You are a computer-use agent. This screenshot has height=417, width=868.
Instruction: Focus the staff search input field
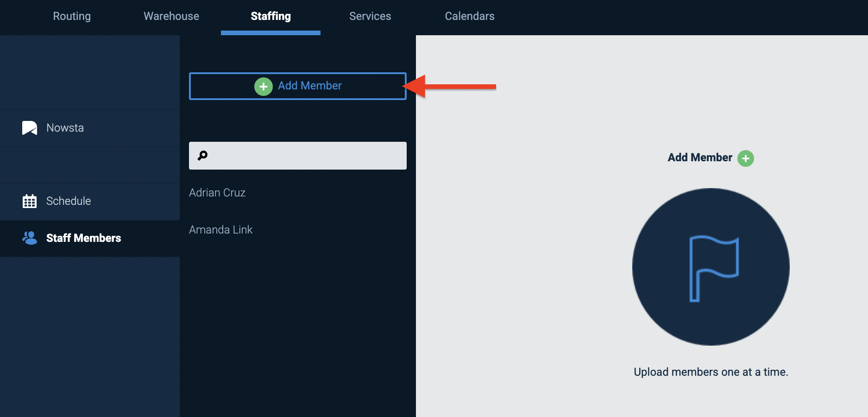(x=298, y=156)
